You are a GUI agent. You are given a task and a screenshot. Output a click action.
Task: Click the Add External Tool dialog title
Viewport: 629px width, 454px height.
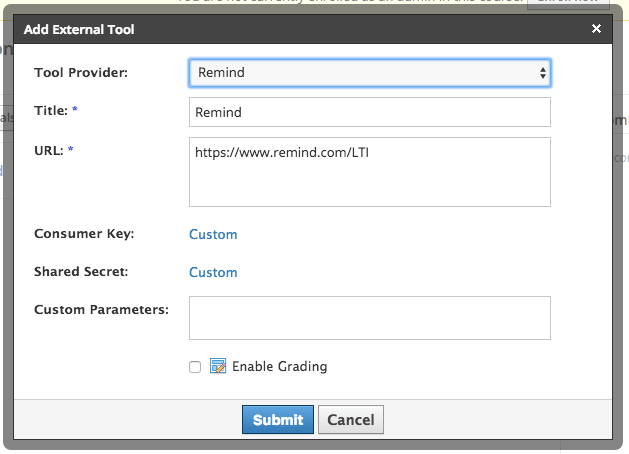point(79,29)
